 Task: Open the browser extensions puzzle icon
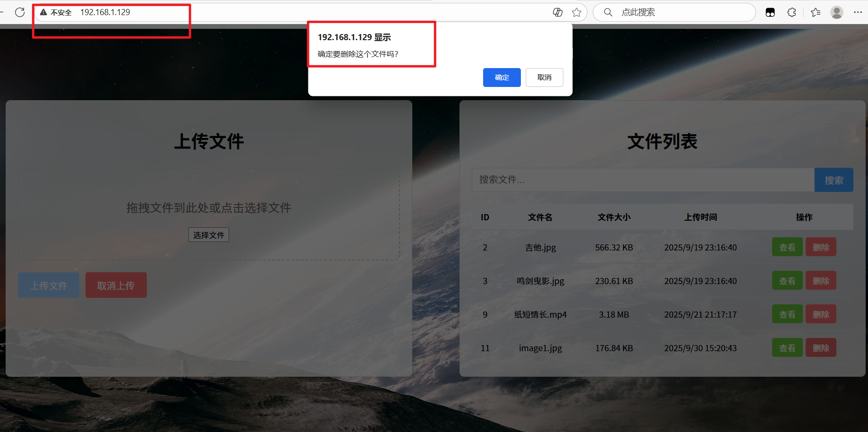[792, 12]
